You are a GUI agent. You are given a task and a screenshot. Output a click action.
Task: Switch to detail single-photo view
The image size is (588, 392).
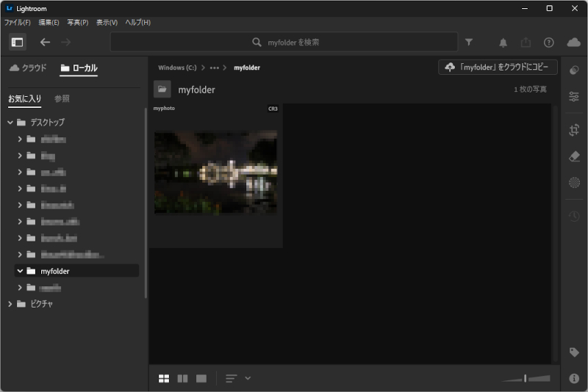[201, 379]
